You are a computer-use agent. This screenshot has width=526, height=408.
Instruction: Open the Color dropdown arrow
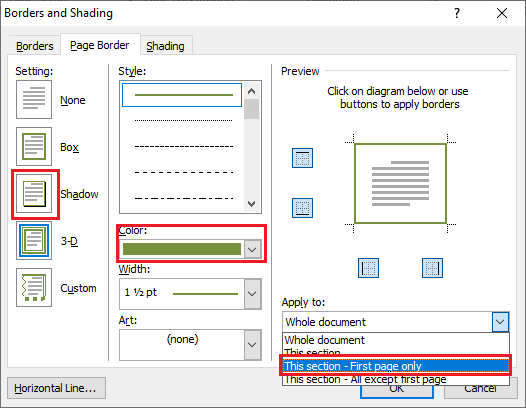click(252, 249)
